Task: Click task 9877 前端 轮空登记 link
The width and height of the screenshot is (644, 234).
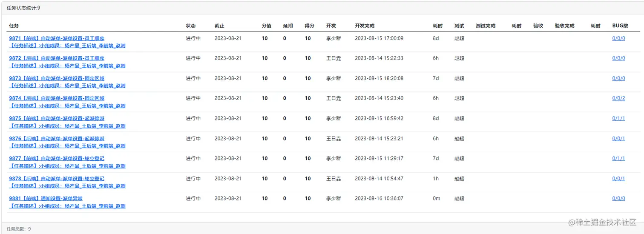Action: (57, 158)
